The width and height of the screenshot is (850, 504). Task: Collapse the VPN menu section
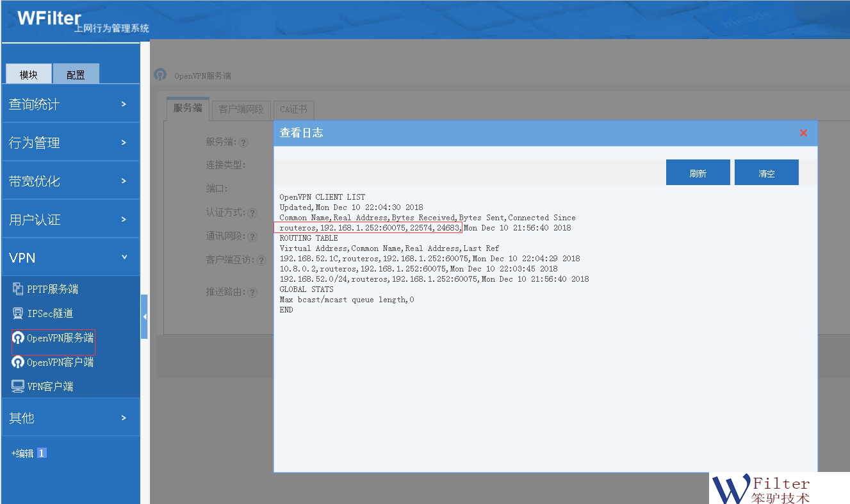(x=70, y=257)
